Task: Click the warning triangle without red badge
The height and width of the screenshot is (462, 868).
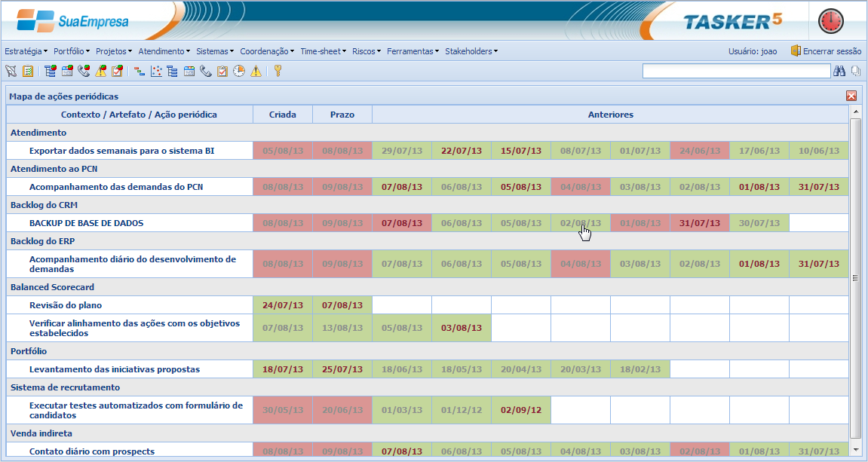Action: [256, 72]
